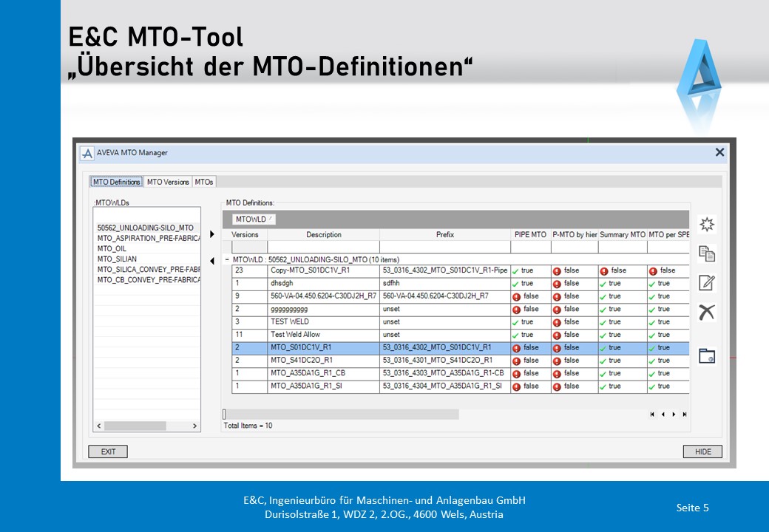
Task: Click the create new MTO definition star icon
Action: click(707, 225)
